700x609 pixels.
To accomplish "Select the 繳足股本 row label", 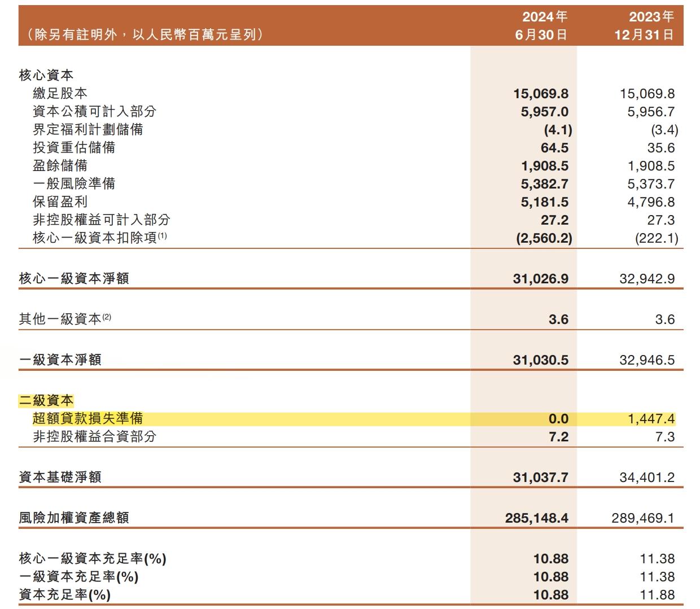I will (x=60, y=94).
